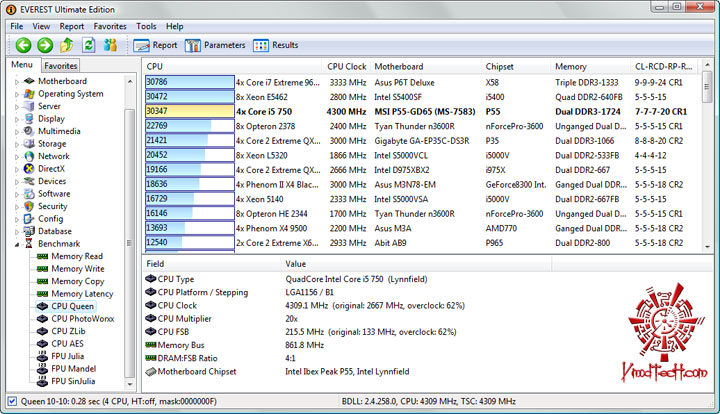Expand the Server tree node

point(17,106)
